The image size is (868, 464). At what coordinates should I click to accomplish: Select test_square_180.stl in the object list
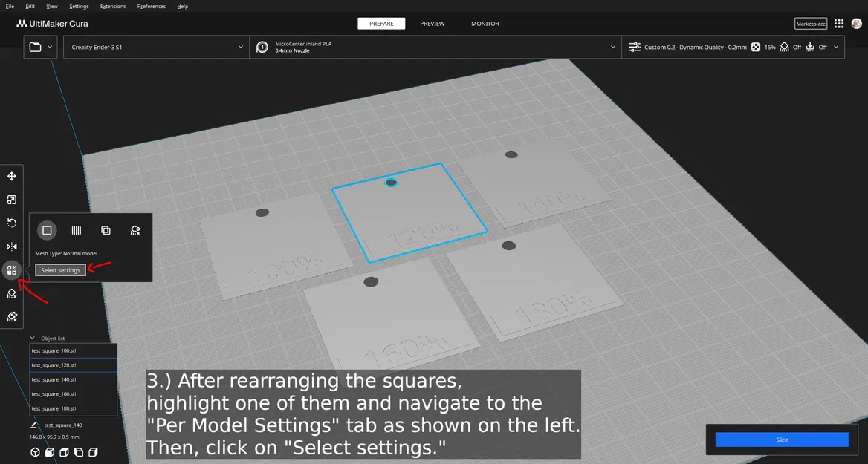coord(73,408)
